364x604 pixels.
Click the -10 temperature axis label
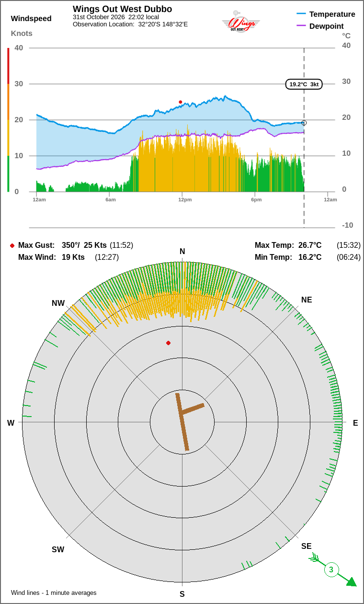pos(348,225)
